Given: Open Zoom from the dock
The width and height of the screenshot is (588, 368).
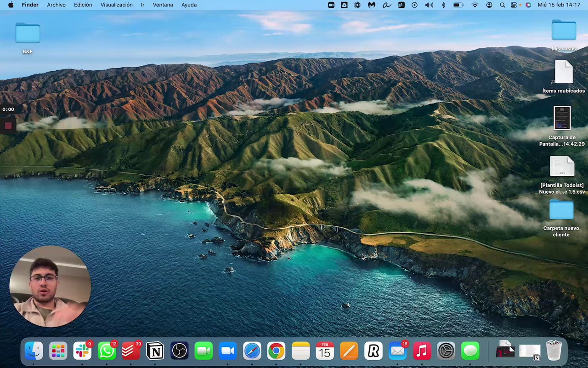Looking at the screenshot, I should coord(228,351).
